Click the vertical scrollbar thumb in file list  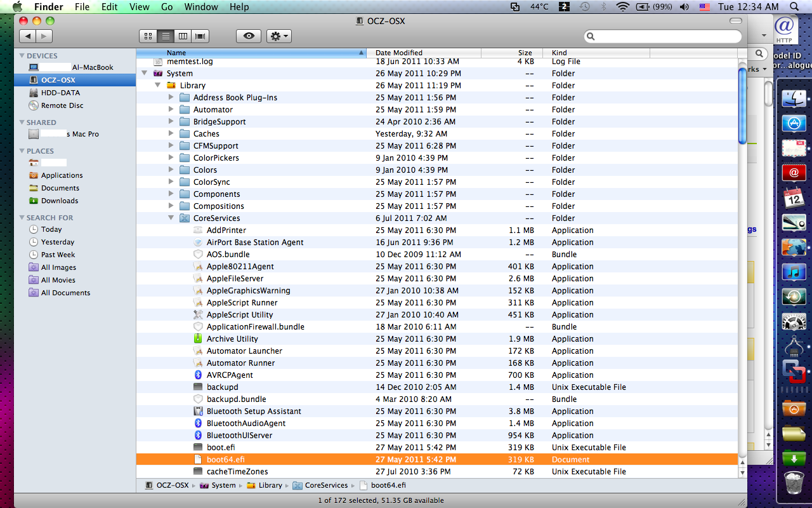(743, 105)
